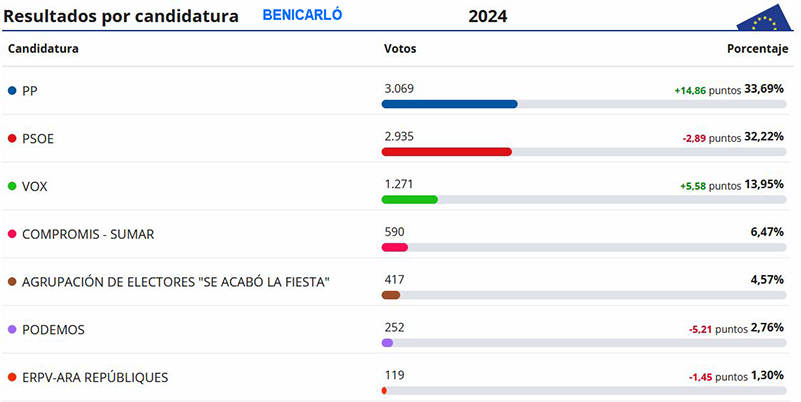801x402 pixels.
Task: Select the PODEMOS candidature name
Action: pos(53,330)
